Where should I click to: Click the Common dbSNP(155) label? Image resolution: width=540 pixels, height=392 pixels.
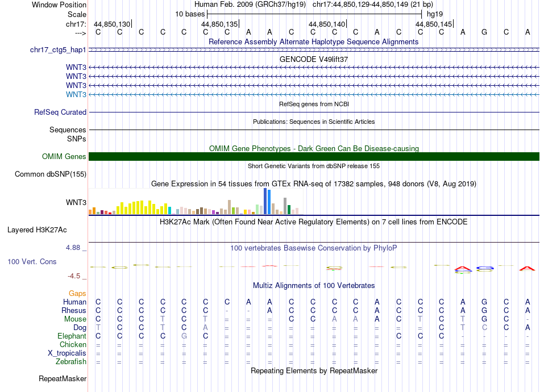[x=51, y=174]
